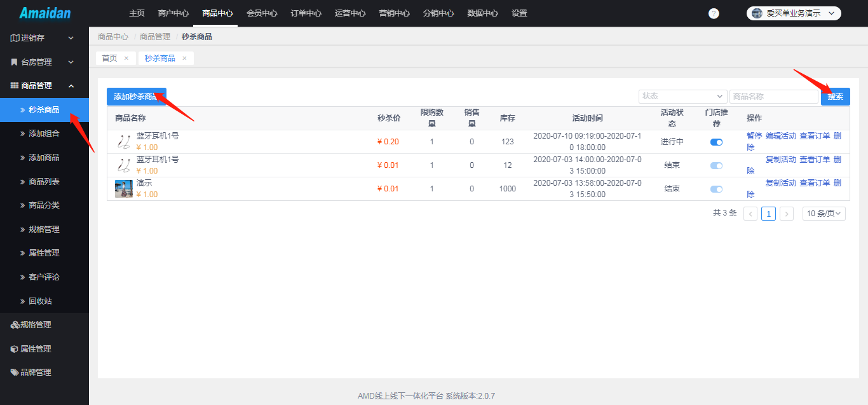Viewport: 868px width, 405px height.
Task: Click the 商品名称 search input field
Action: [x=774, y=97]
